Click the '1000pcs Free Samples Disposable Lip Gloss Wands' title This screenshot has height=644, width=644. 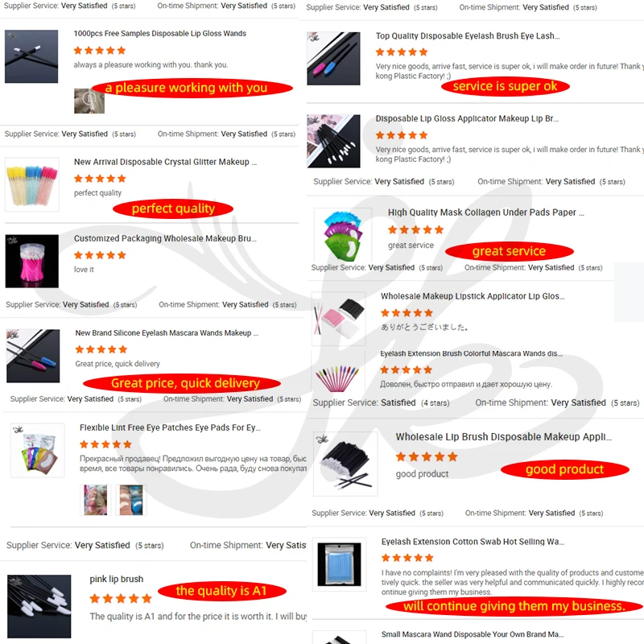point(159,34)
